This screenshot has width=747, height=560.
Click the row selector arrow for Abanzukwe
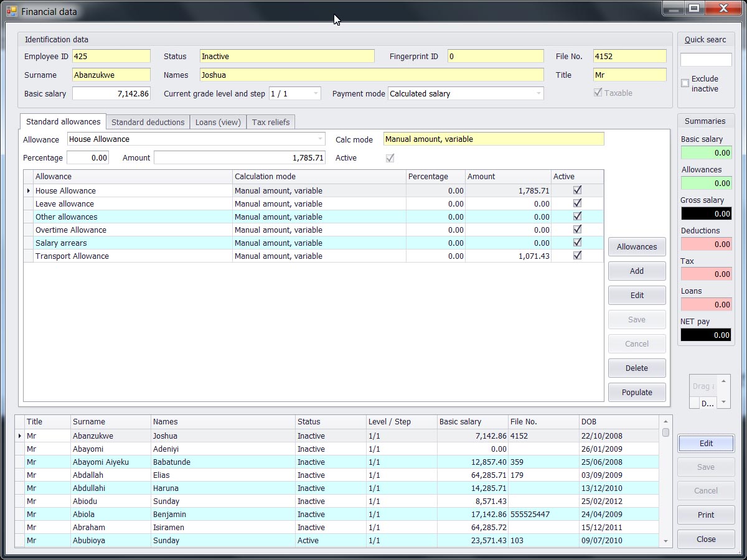point(20,436)
